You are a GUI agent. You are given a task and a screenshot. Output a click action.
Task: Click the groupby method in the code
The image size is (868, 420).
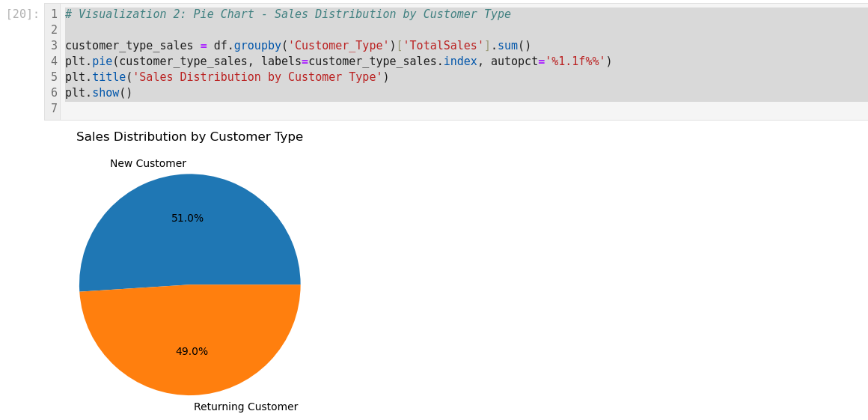pyautogui.click(x=257, y=46)
